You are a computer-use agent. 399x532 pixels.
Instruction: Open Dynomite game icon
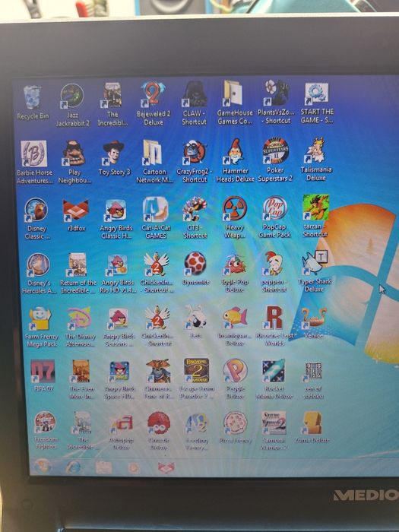coord(195,264)
